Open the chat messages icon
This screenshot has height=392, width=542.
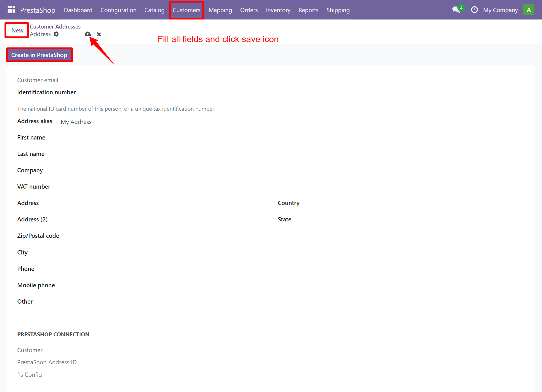pos(456,10)
